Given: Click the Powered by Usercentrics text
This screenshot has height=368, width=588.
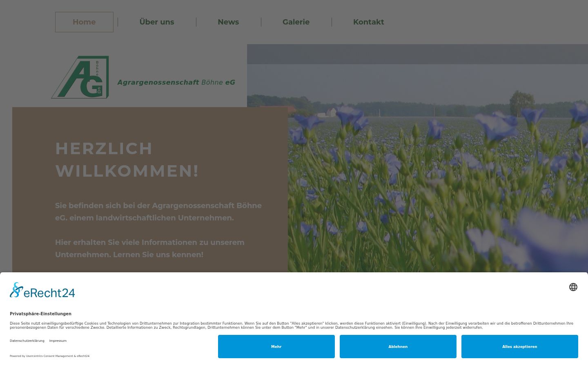Looking at the screenshot, I should click(x=49, y=356).
